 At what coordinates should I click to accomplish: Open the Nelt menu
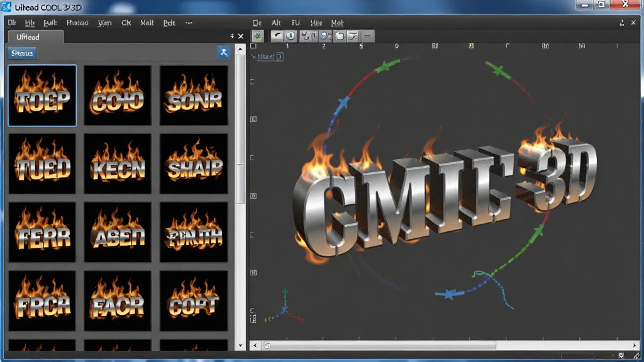[147, 23]
